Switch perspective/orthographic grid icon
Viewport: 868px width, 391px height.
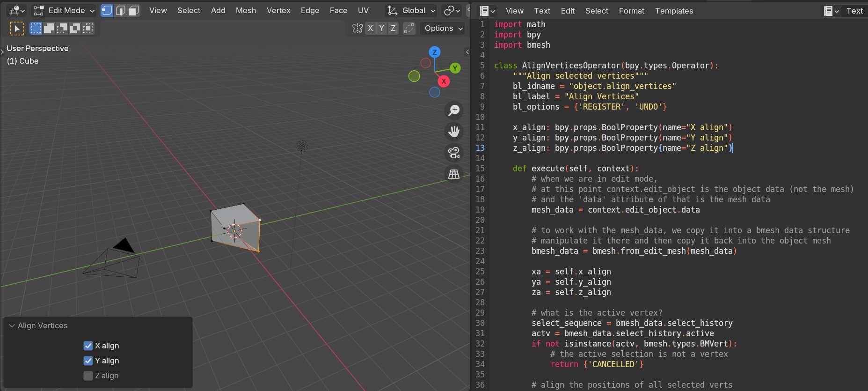pos(454,174)
